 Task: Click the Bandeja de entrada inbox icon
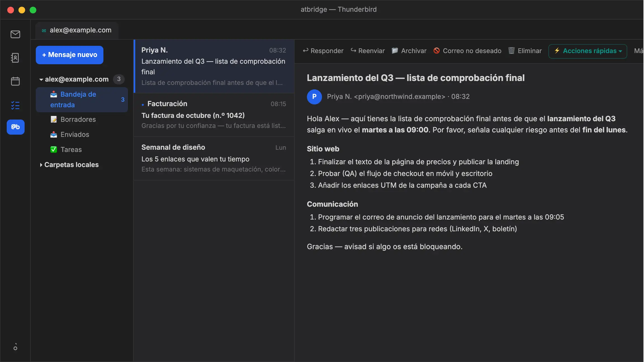pos(54,94)
